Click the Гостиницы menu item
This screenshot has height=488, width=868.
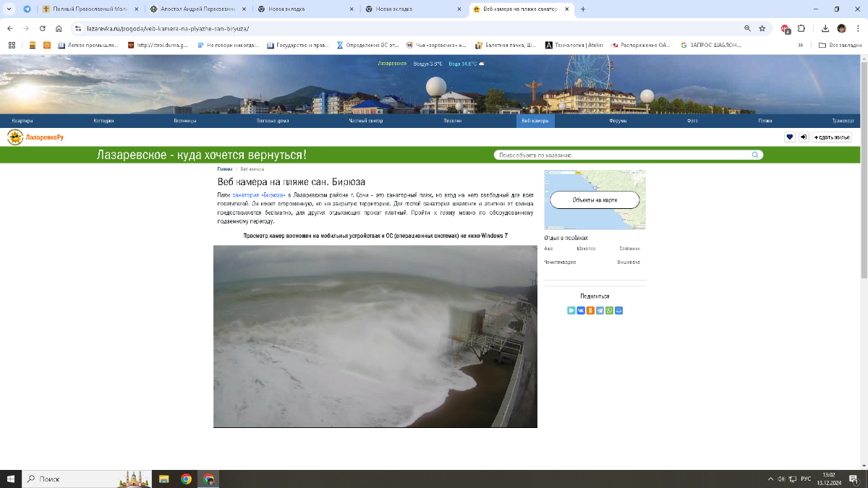[x=185, y=121]
